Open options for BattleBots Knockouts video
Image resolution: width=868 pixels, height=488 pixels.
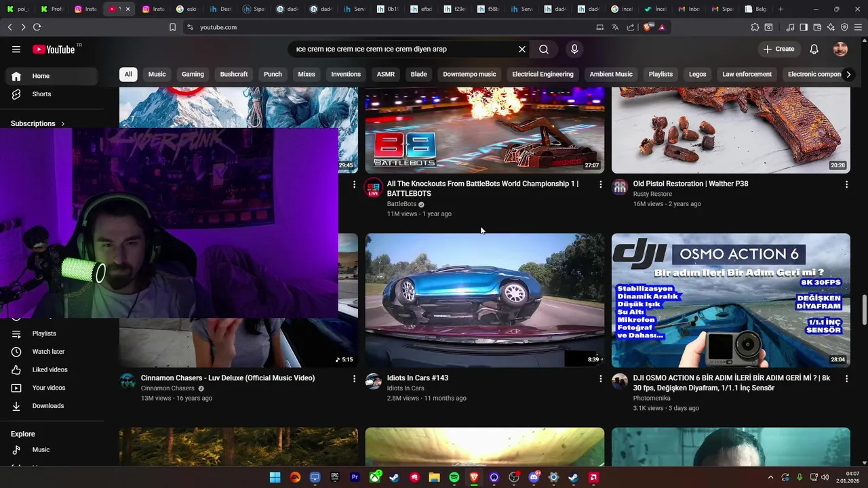[x=600, y=184]
